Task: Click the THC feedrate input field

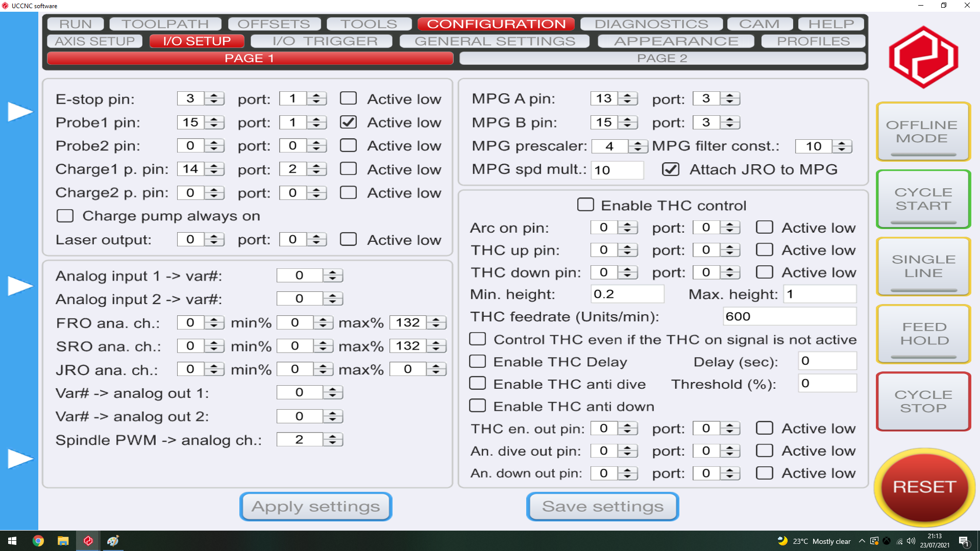Action: [x=789, y=316]
